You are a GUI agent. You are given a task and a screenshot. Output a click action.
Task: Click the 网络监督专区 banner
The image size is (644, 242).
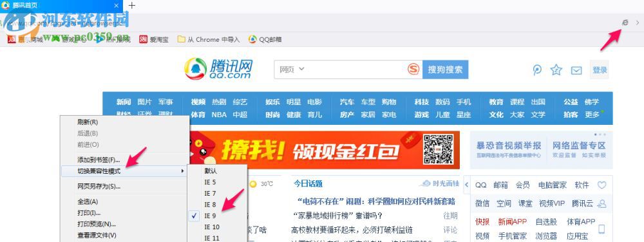[579, 150]
